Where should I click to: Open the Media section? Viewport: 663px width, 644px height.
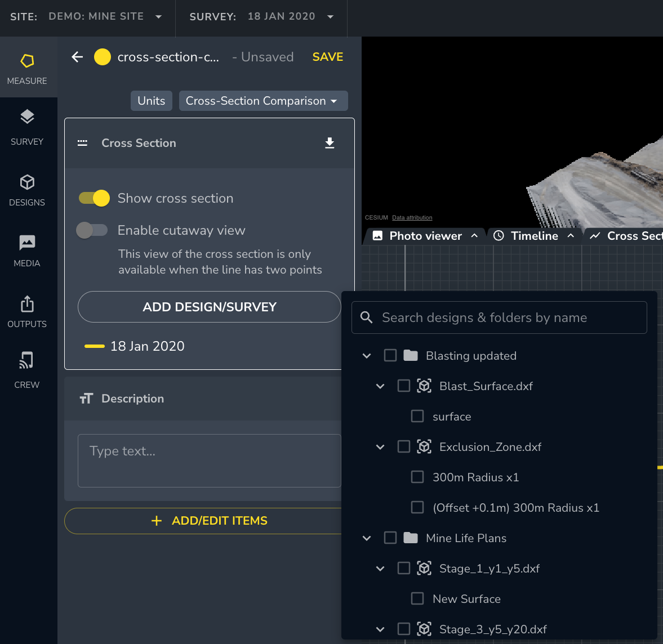tap(27, 251)
